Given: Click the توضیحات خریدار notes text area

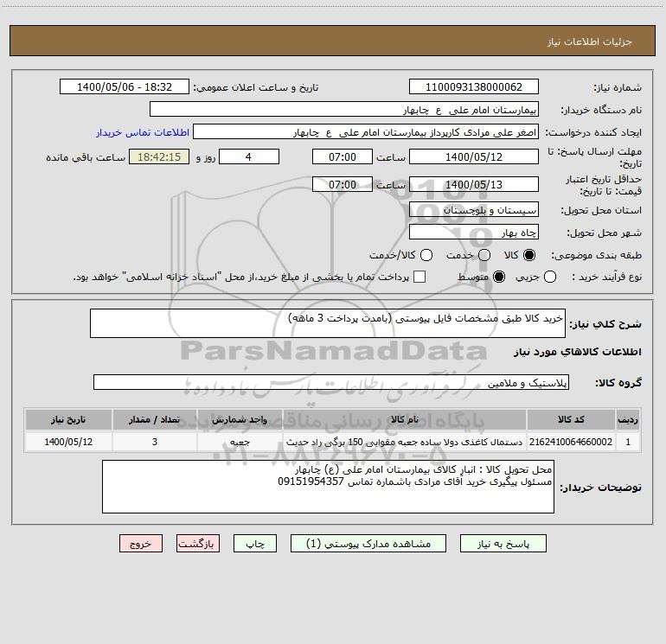Looking at the screenshot, I should coord(328,487).
